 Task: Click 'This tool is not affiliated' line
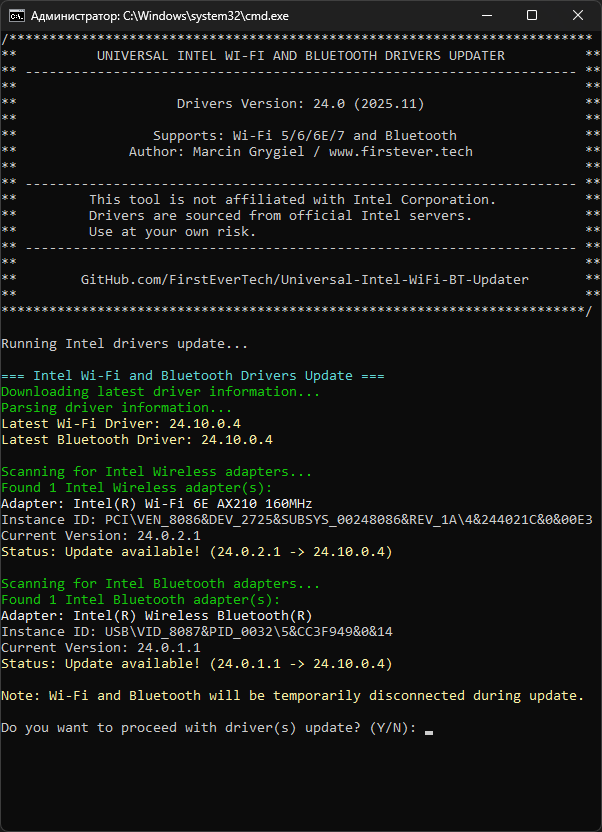[x=293, y=200]
